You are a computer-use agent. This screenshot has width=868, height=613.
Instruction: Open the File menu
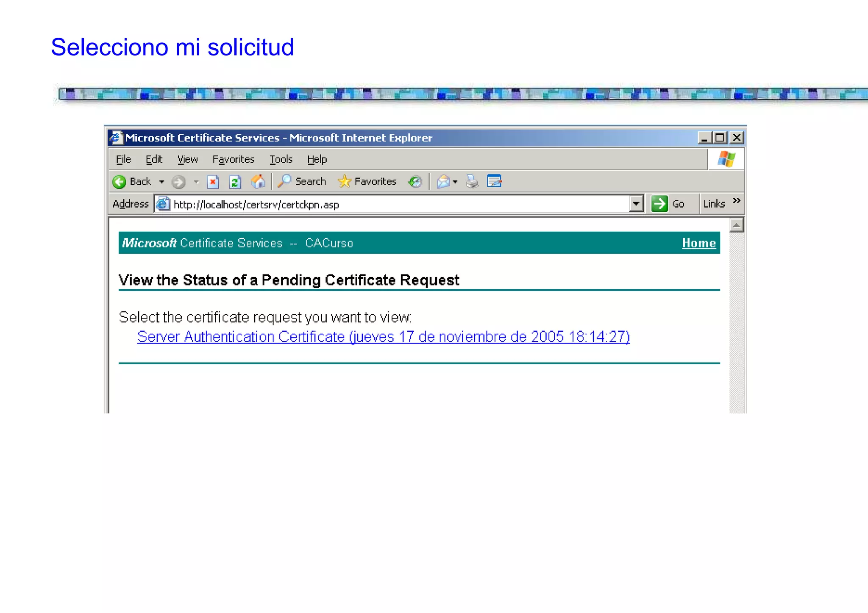pos(123,159)
